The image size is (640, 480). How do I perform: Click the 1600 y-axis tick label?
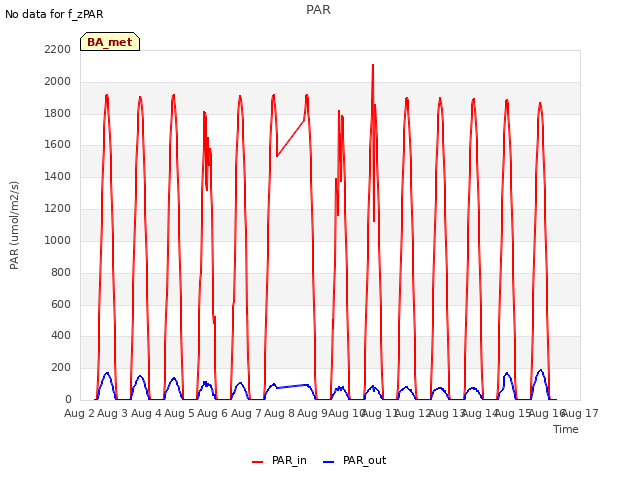coord(58,145)
